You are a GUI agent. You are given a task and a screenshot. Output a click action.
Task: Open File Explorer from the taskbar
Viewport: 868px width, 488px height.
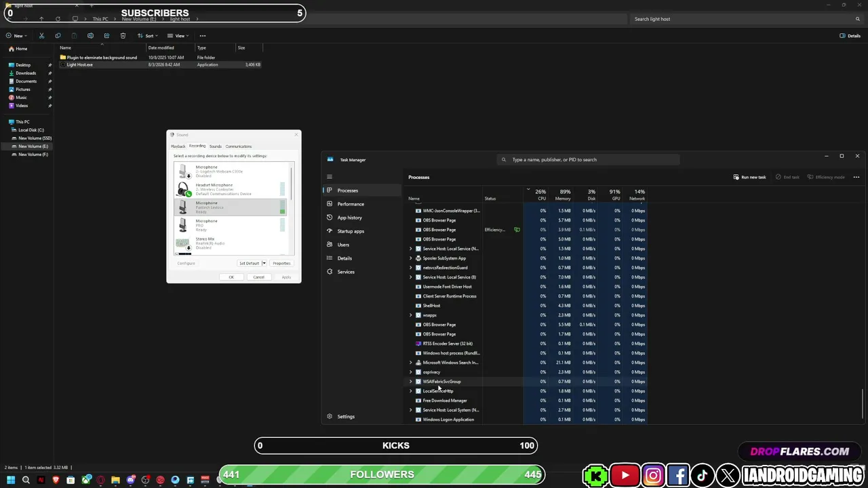click(115, 481)
